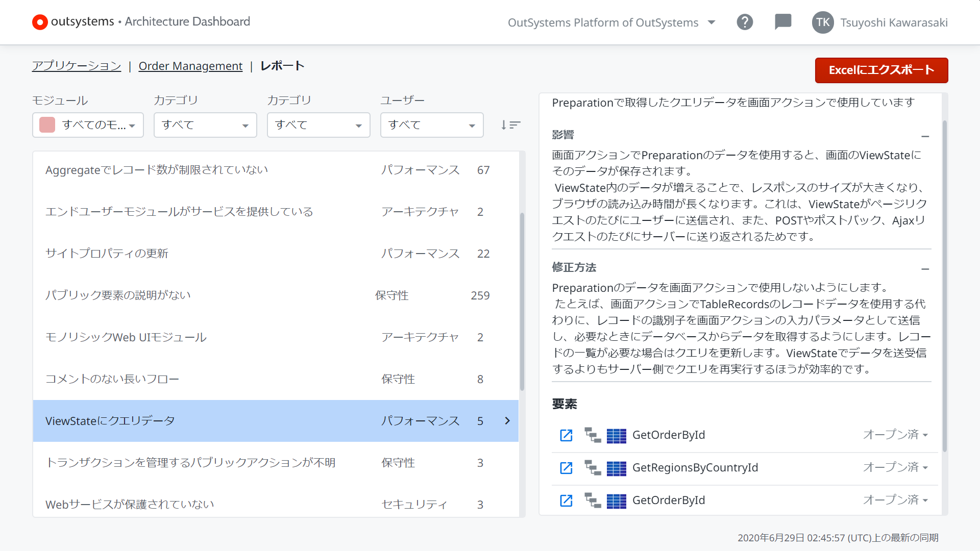Change status of GetRegionsByCountryId via オープン済 dropdown
This screenshot has width=980, height=551.
coord(895,468)
